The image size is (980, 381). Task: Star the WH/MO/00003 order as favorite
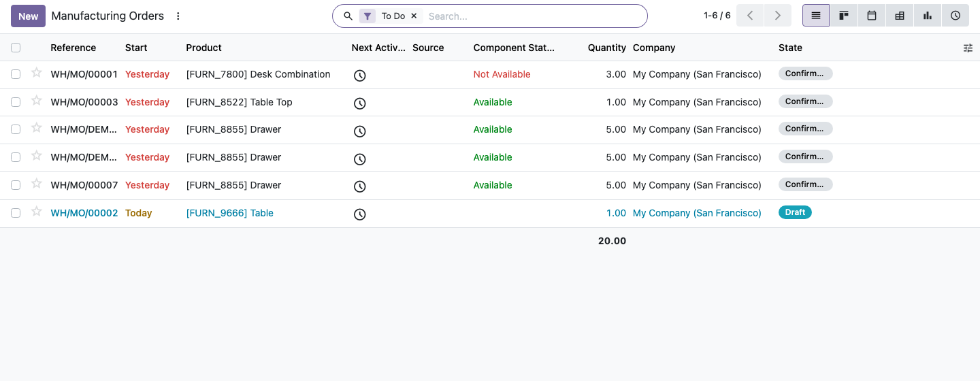(x=37, y=101)
